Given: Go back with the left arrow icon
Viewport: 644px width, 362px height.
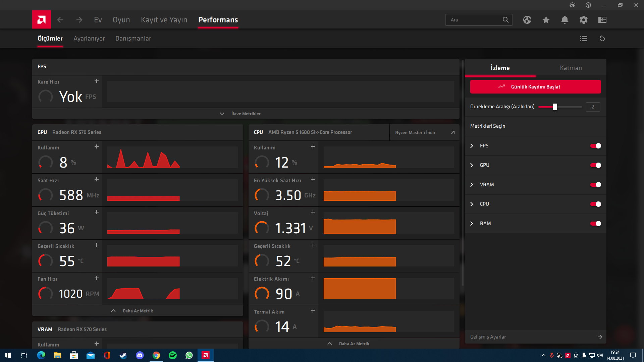Looking at the screenshot, I should click(60, 20).
